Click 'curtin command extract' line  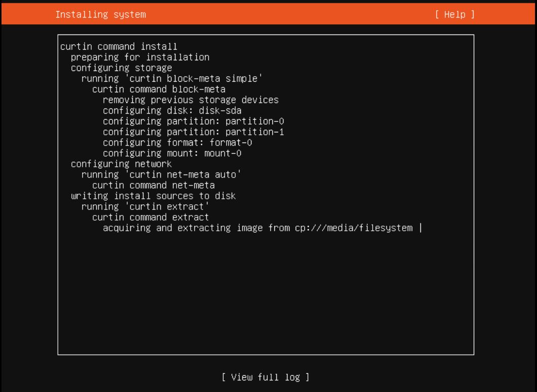[151, 218]
